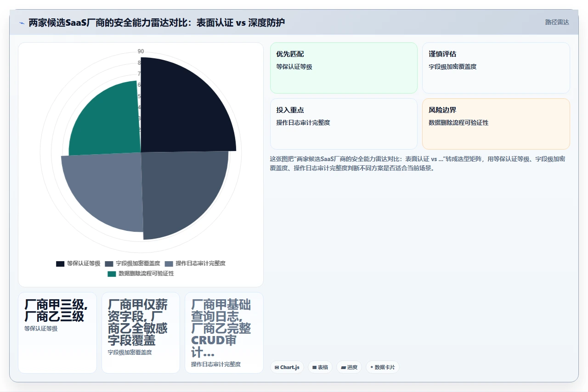Click the icon in the 进度 tag
Viewport: 588px width, 392px height.
(343, 367)
